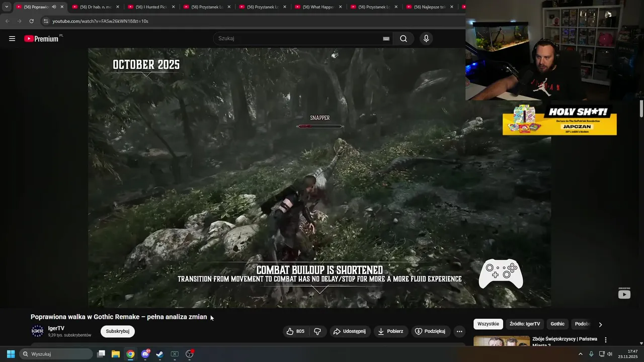
Task: Download video with Pobierz button
Action: [390, 331]
